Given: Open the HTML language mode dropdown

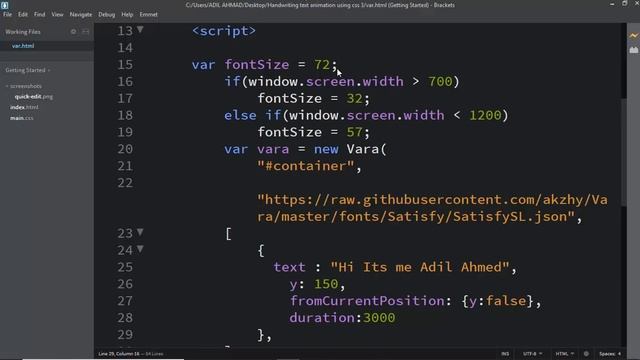Looking at the screenshot, I should [x=564, y=354].
